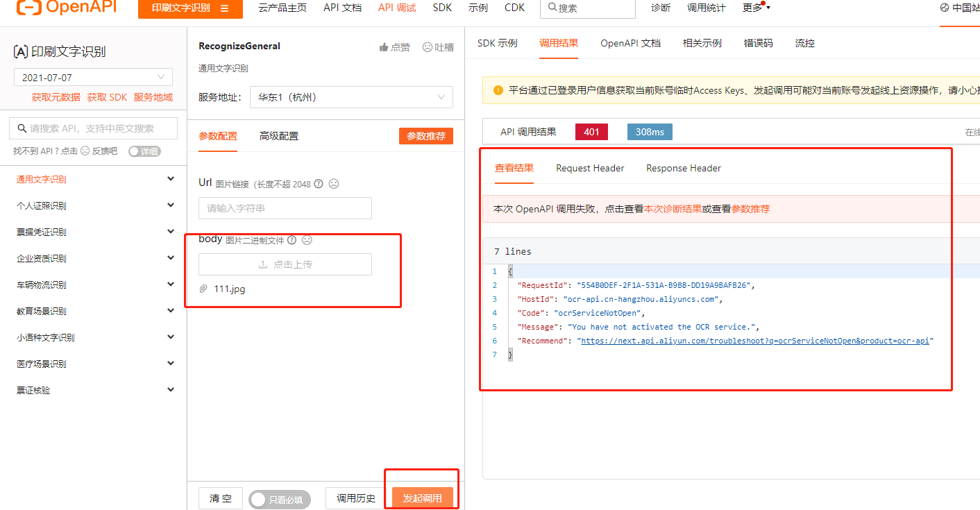Toggle the 详细 switch
Image resolution: width=980 pixels, height=510 pixels.
click(x=144, y=151)
